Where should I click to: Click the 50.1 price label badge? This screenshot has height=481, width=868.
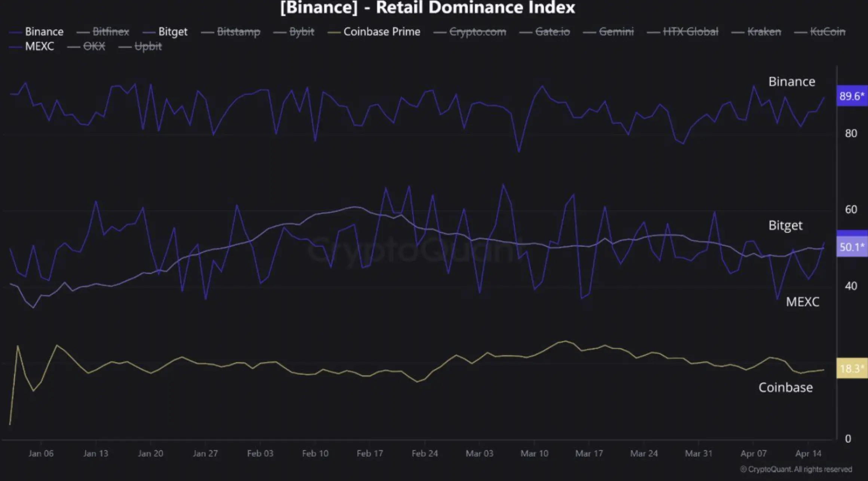[852, 247]
